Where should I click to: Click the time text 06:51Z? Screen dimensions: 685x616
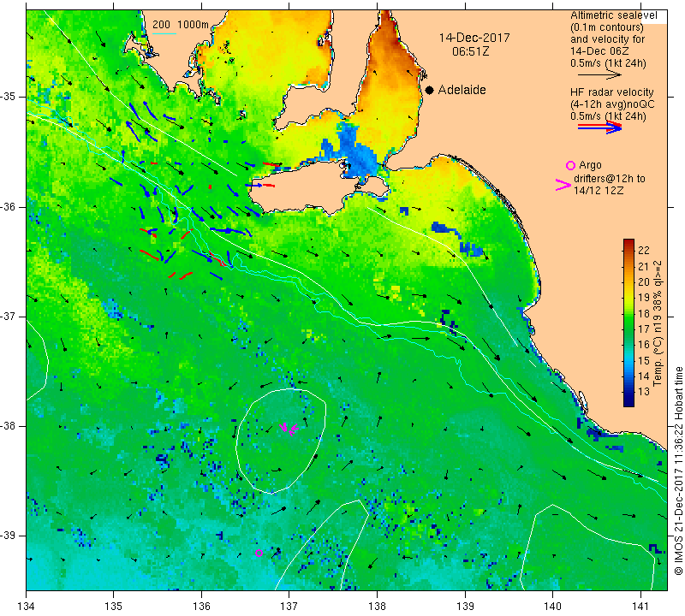[470, 51]
